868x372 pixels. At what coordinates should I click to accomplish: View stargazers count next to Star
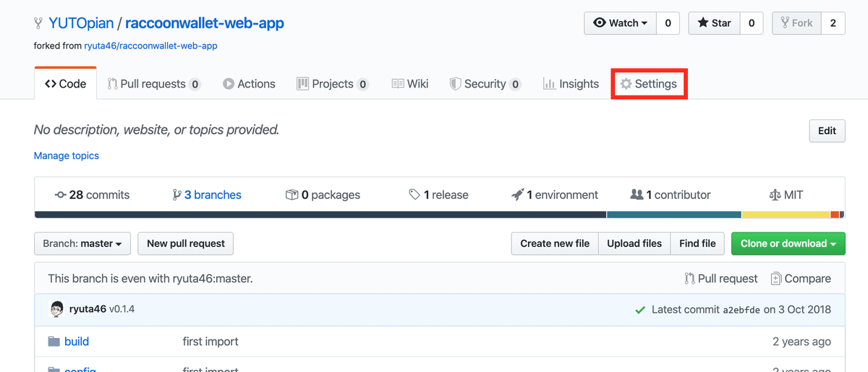(752, 23)
